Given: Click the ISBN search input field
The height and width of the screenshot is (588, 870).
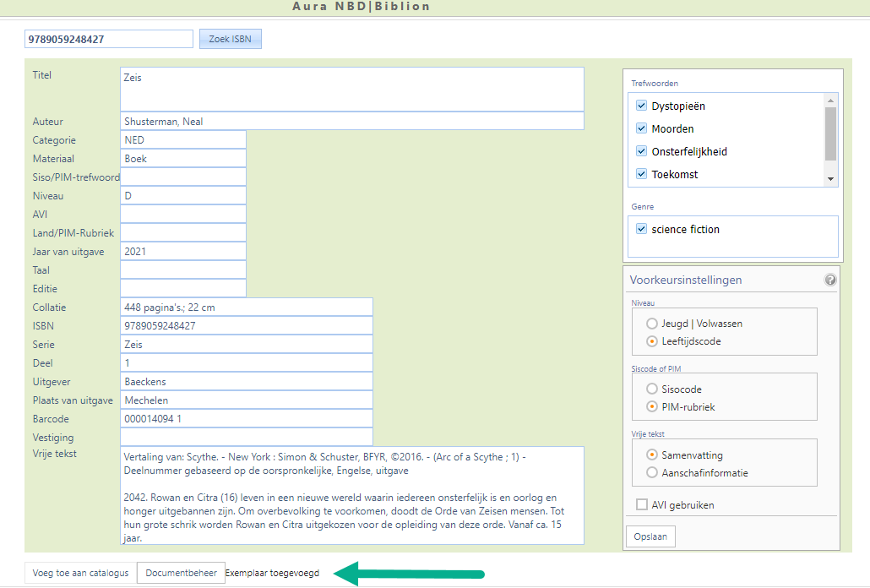Looking at the screenshot, I should (109, 39).
